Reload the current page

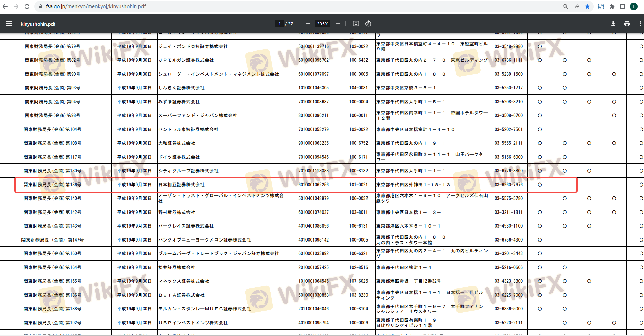tap(27, 6)
